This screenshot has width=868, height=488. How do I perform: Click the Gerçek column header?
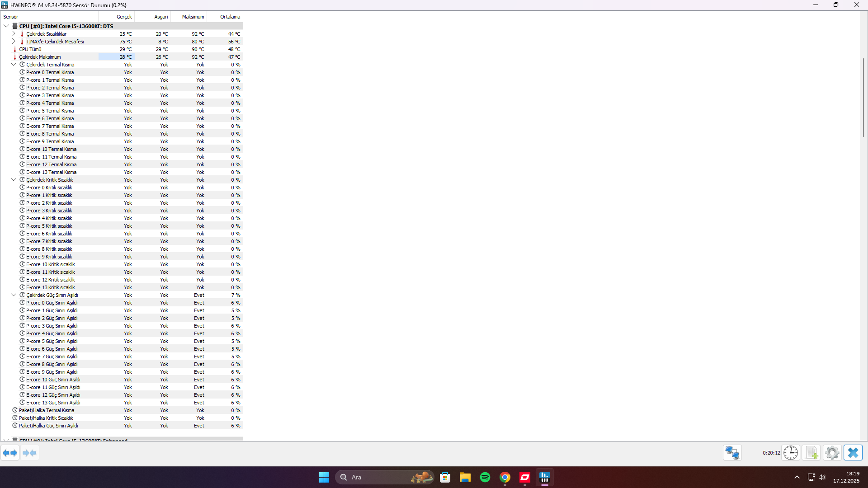(116, 17)
